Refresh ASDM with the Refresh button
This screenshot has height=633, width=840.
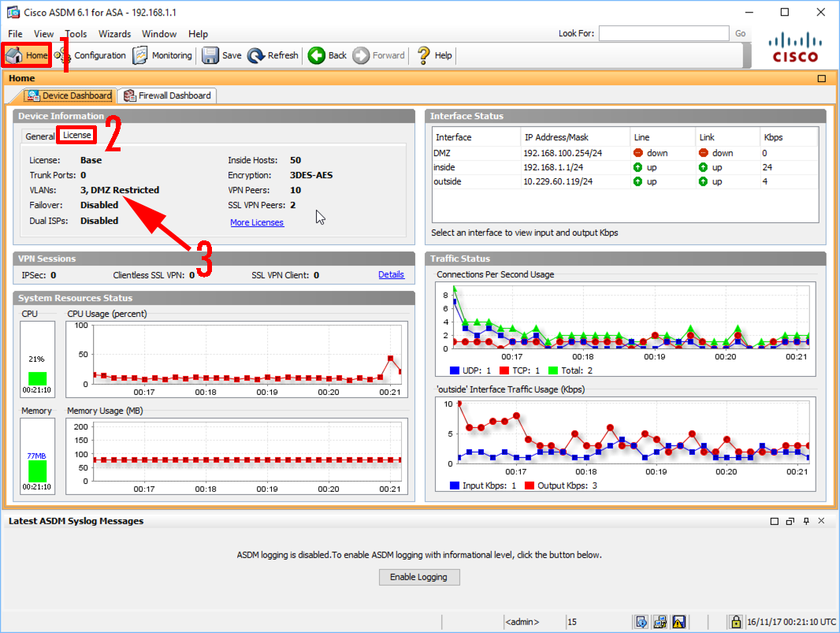click(x=273, y=55)
